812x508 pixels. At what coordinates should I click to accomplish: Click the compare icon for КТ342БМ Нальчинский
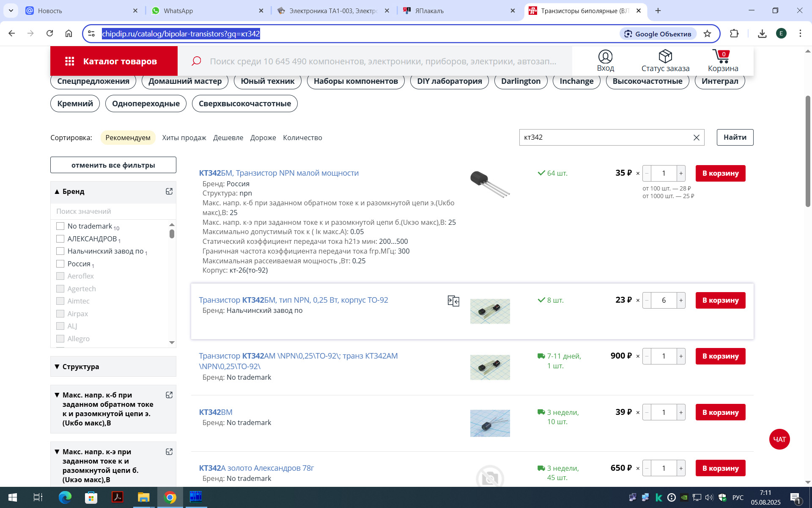pos(453,301)
